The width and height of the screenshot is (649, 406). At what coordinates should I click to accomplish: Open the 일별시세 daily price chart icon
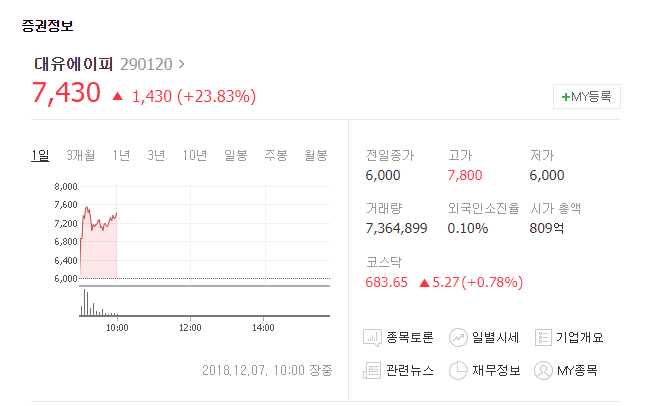point(458,338)
